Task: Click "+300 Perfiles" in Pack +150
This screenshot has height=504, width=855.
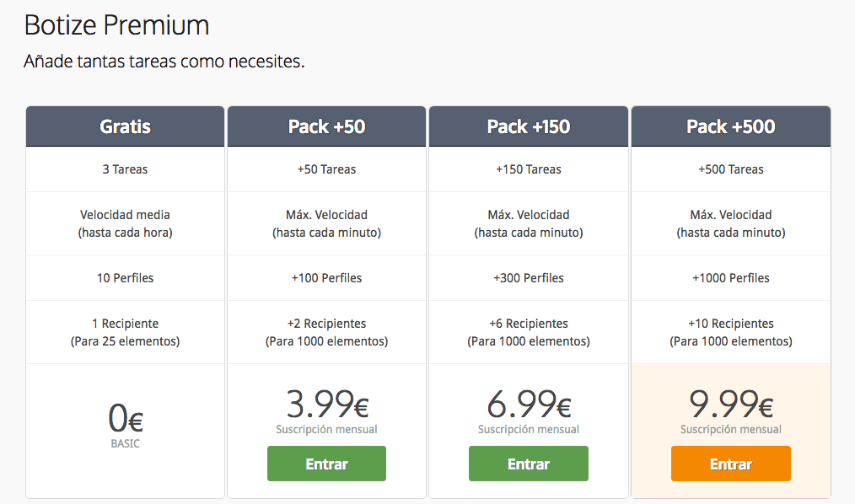Action: [x=529, y=278]
